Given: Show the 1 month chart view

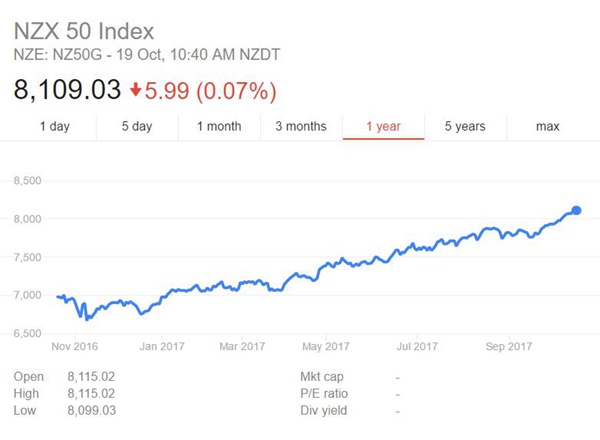Looking at the screenshot, I should point(218,126).
